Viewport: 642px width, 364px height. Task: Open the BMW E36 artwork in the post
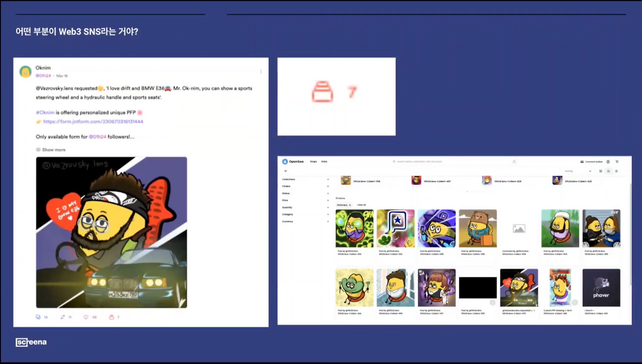111,232
